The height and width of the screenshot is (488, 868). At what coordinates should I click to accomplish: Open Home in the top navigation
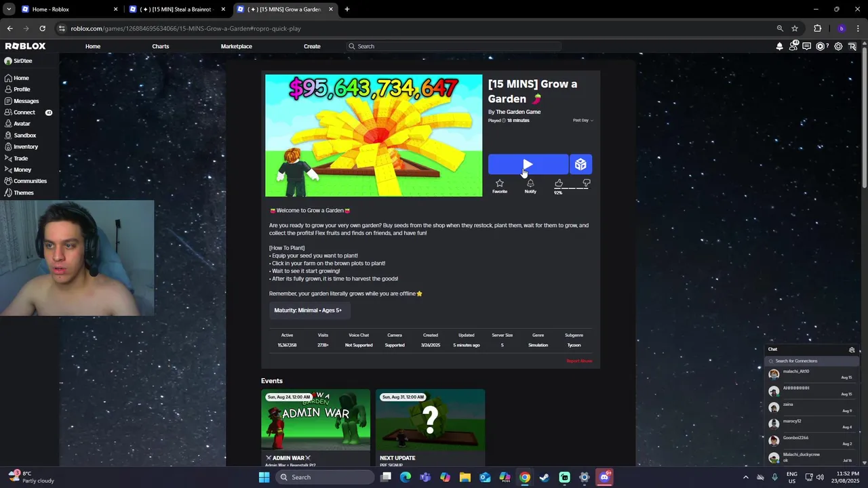pos(93,46)
